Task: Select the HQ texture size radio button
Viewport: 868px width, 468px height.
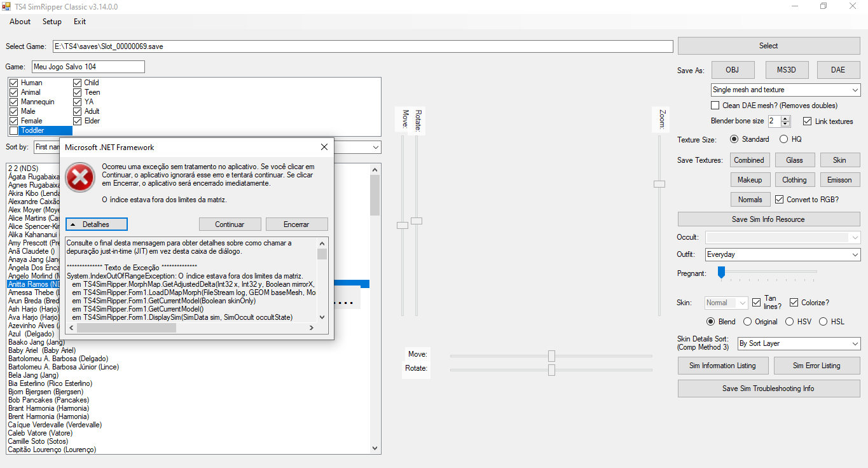Action: (x=783, y=139)
